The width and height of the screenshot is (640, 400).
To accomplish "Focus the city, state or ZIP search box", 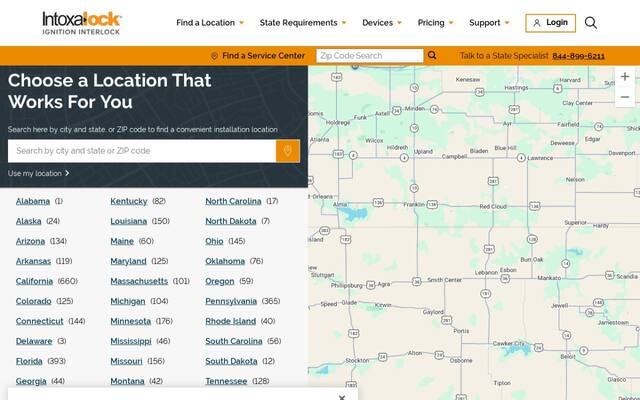I will pyautogui.click(x=142, y=151).
